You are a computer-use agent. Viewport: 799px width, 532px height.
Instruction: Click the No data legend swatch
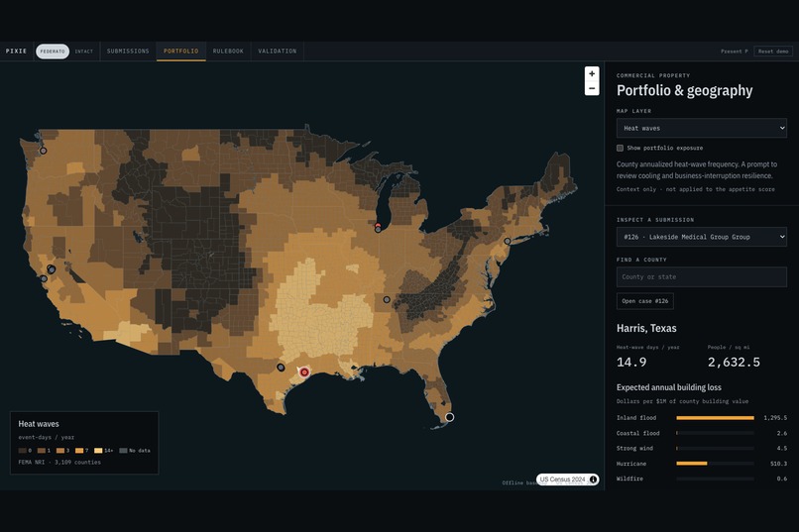[123, 451]
